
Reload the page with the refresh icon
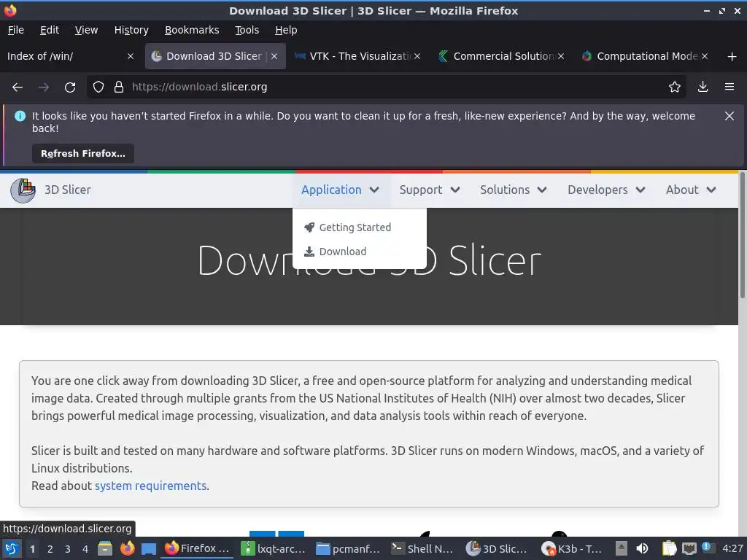pos(70,87)
